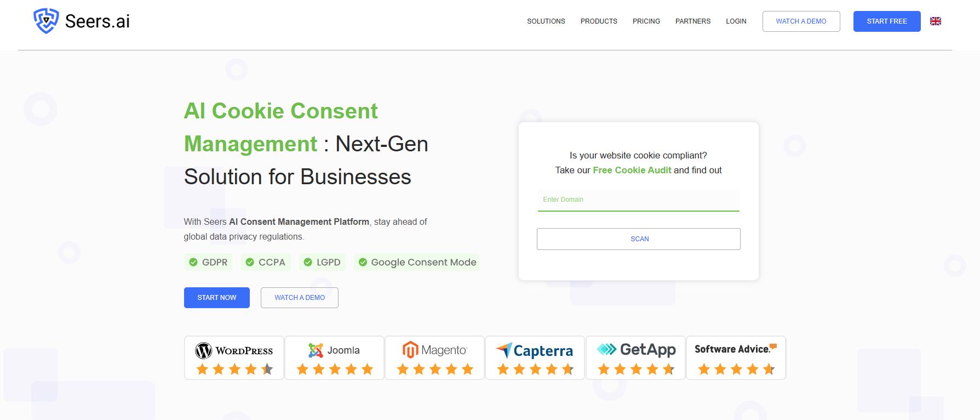This screenshot has width=980, height=420.
Task: Expand the Products navigation menu
Action: pyautogui.click(x=599, y=21)
